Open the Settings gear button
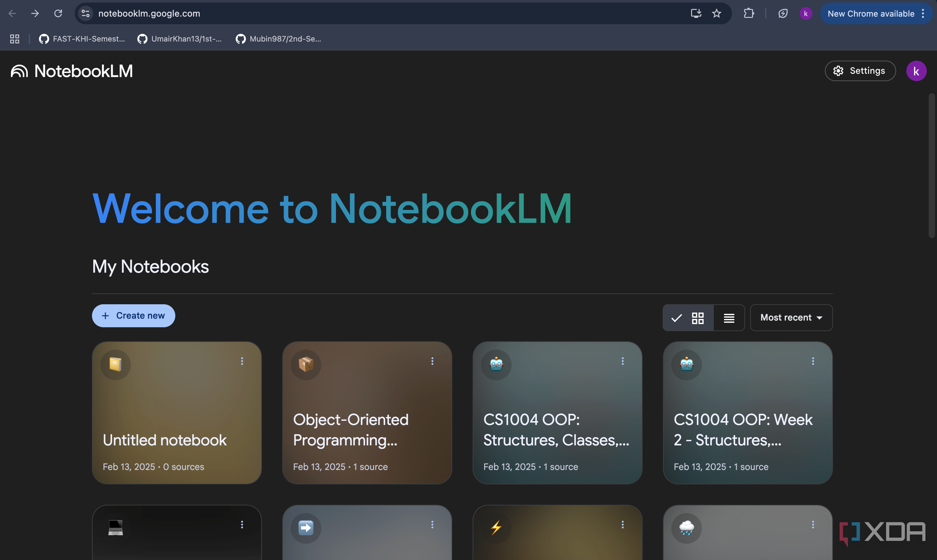This screenshot has height=560, width=937. pos(860,71)
